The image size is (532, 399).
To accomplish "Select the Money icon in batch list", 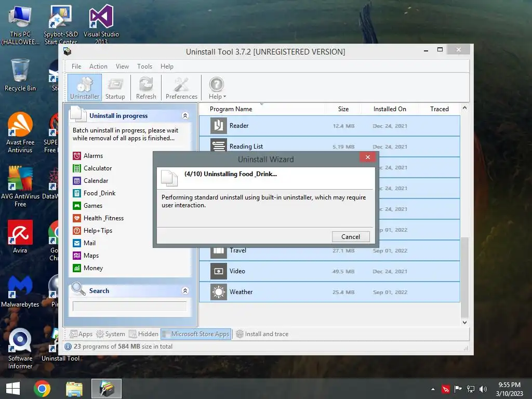I will click(77, 268).
